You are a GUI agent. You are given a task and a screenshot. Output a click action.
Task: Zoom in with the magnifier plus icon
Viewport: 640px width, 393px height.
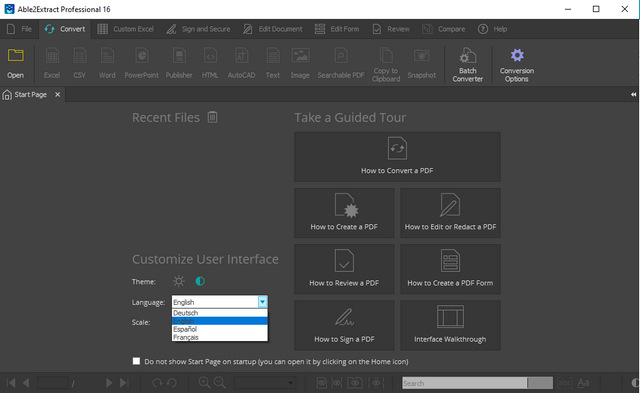204,382
